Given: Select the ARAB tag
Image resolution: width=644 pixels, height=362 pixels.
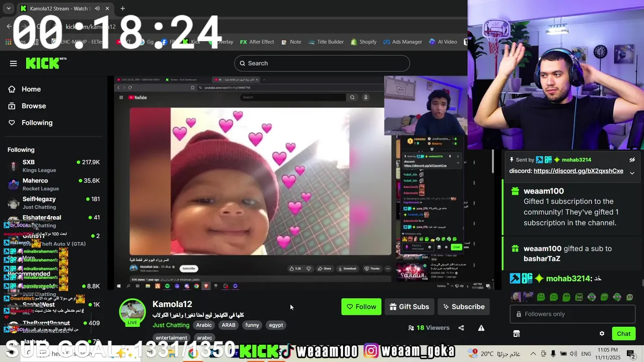Looking at the screenshot, I should (228, 325).
